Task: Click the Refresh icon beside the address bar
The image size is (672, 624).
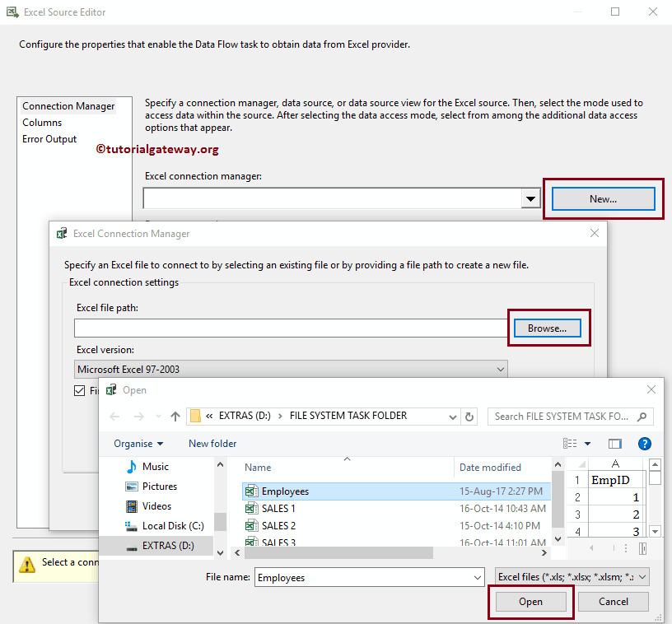Action: tap(469, 416)
